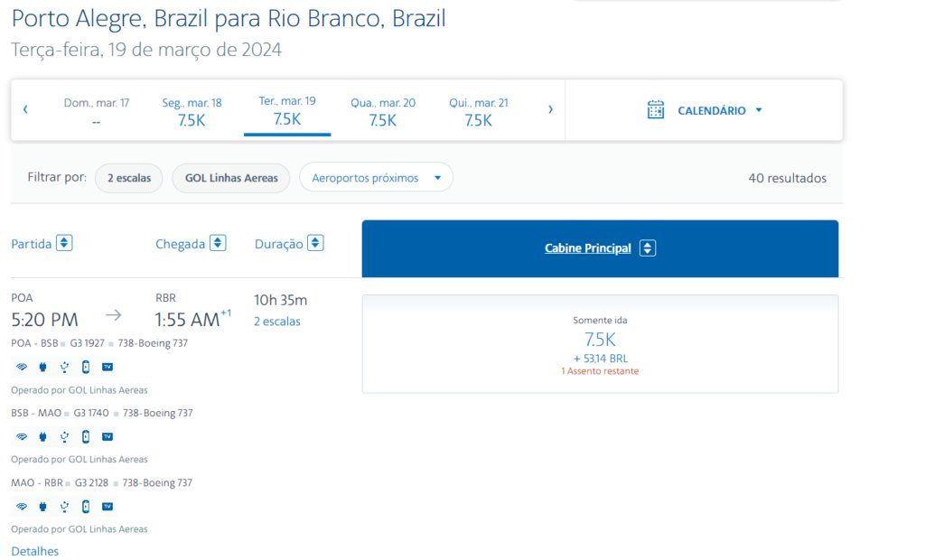Click the calendar icon next to CALENDÁRIO

[658, 110]
